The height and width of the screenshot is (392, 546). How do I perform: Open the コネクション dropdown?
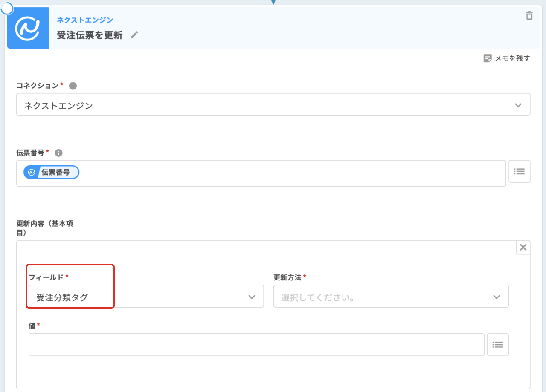273,105
